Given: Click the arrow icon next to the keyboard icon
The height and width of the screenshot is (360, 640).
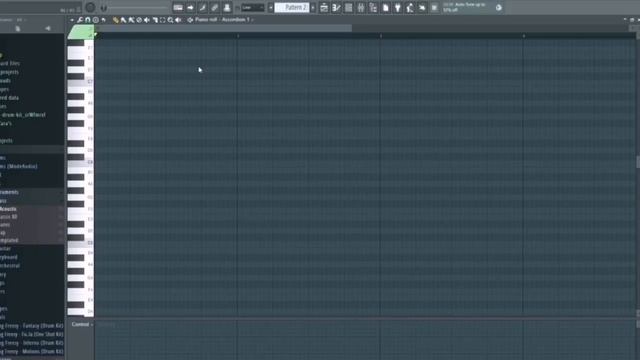Looking at the screenshot, I should tap(190, 7).
